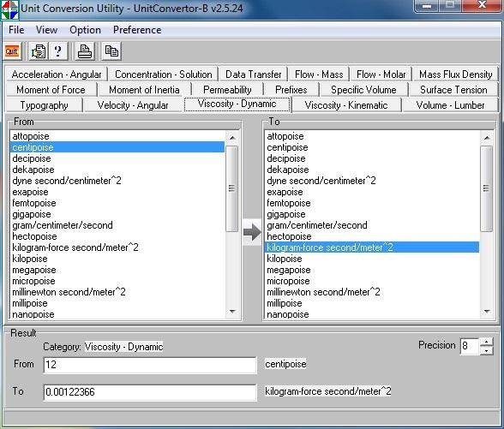This screenshot has height=429, width=504.
Task: Switch to Volume - Lumber tab
Action: click(x=450, y=105)
